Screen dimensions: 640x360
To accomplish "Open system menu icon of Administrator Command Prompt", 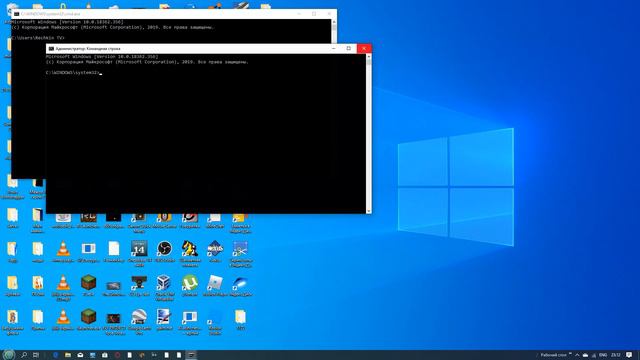I will [51, 48].
